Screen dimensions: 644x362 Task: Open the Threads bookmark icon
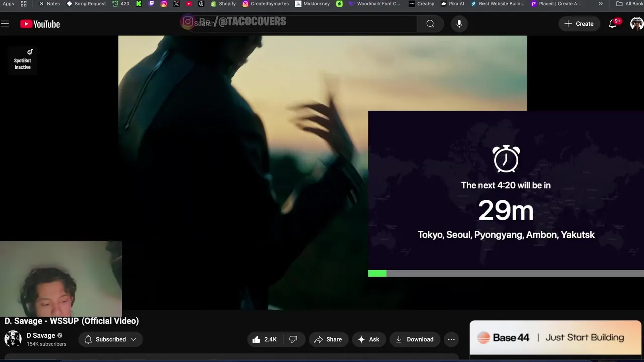click(x=201, y=4)
